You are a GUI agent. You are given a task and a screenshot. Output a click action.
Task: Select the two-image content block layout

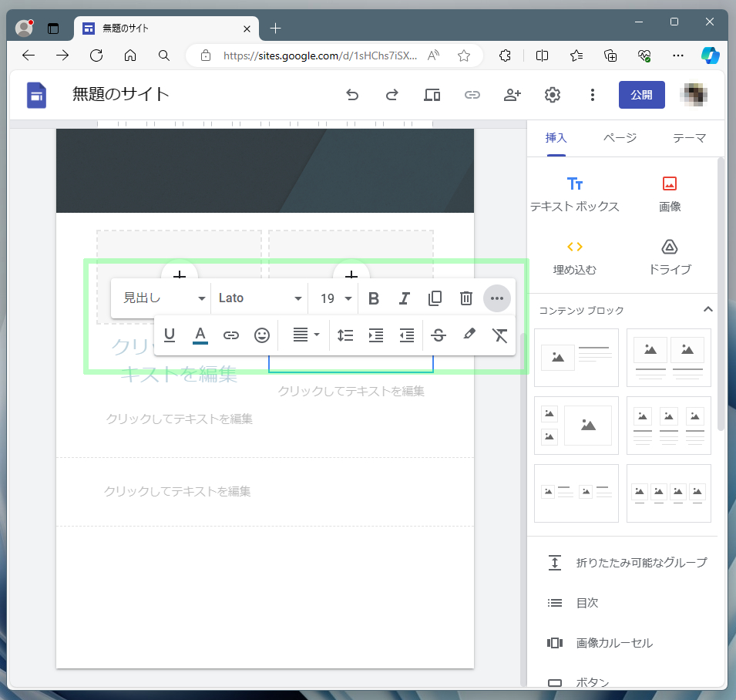tap(669, 358)
